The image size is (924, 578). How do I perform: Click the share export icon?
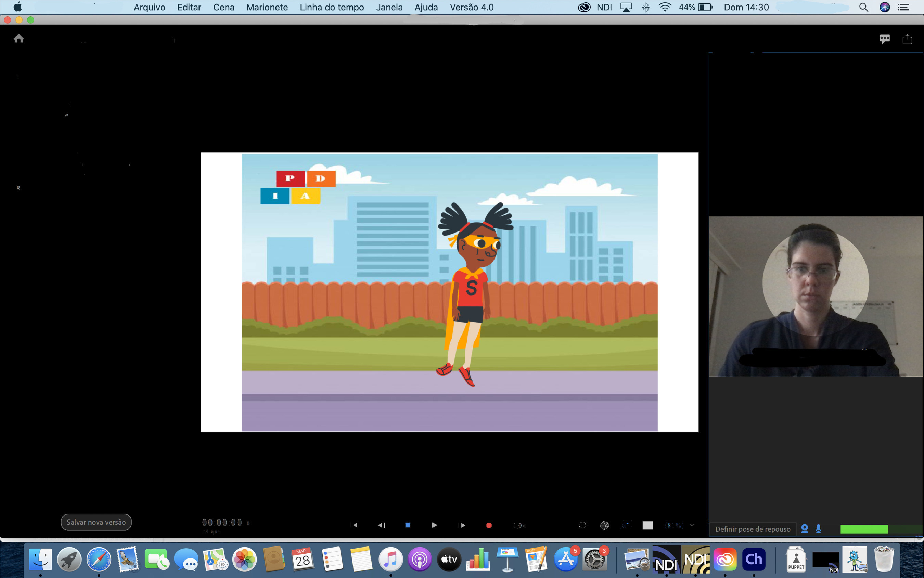point(907,39)
